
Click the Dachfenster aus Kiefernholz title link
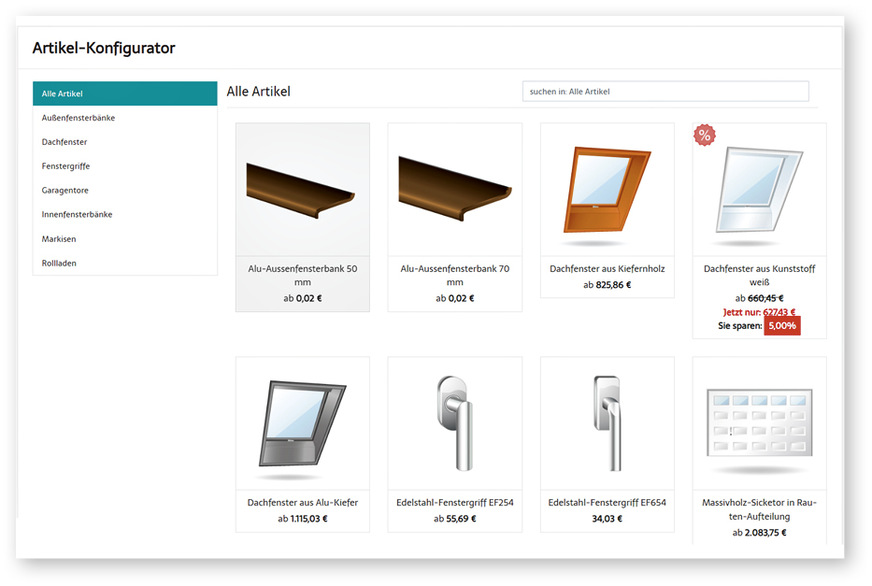pyautogui.click(x=607, y=269)
